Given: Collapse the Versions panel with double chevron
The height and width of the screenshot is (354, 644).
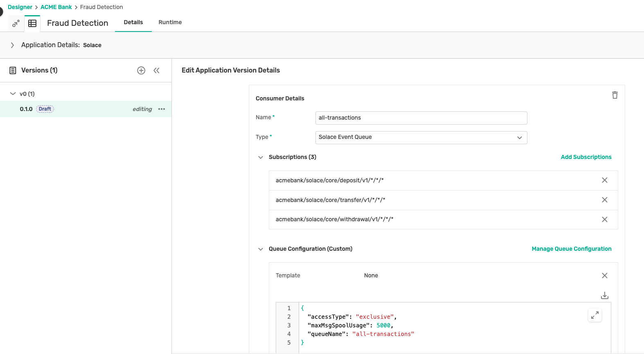Looking at the screenshot, I should coord(156,70).
